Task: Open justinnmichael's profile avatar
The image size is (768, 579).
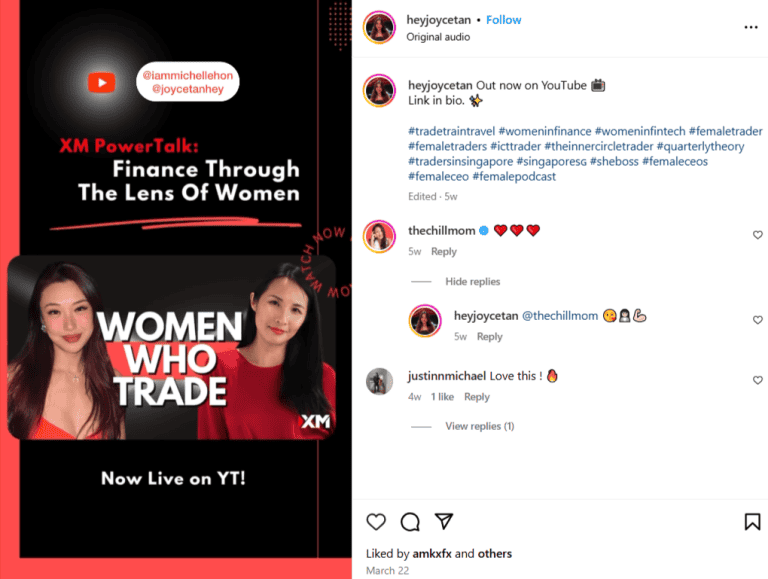Action: tap(380, 381)
